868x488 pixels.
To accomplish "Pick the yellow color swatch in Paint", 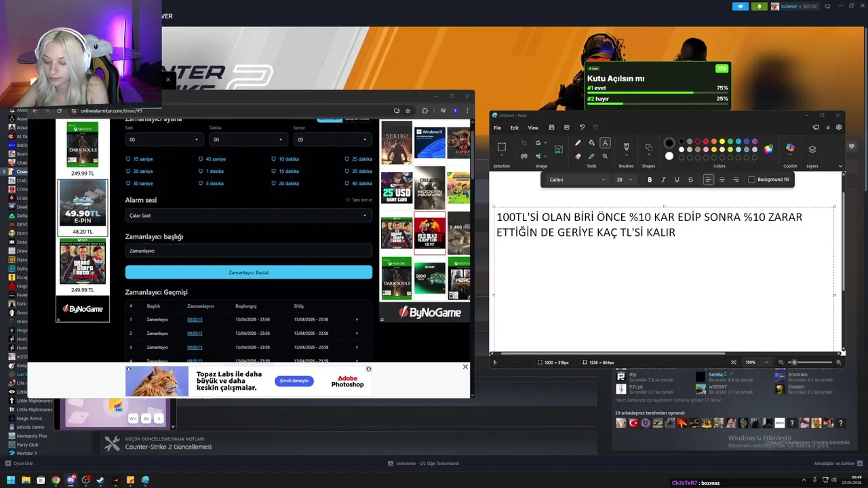I will tap(722, 142).
